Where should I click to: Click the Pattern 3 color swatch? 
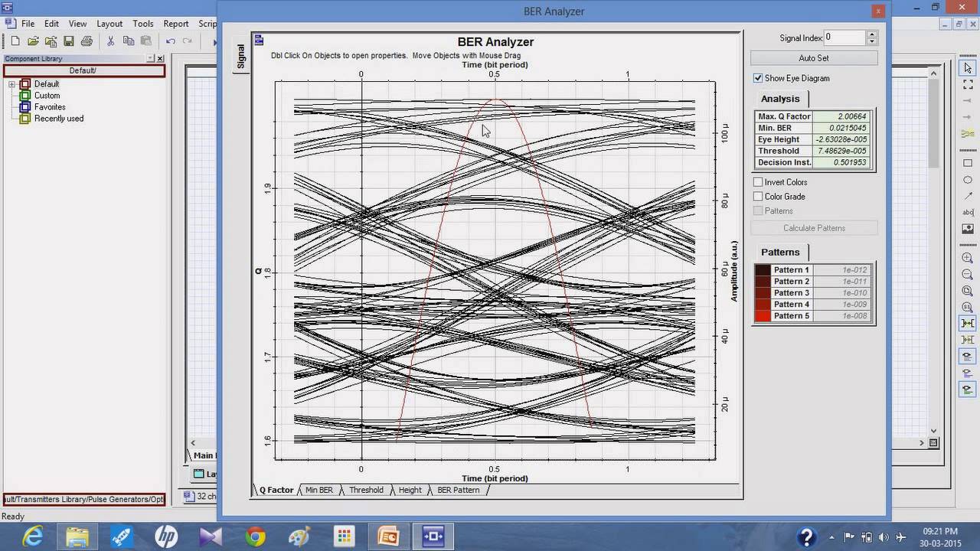[763, 293]
